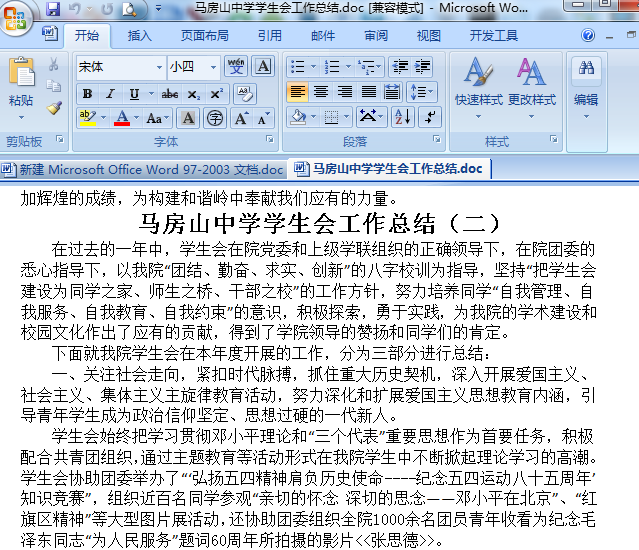Viewport: 639px width, 550px height.
Task: Click the Office button logo
Action: (x=15, y=18)
